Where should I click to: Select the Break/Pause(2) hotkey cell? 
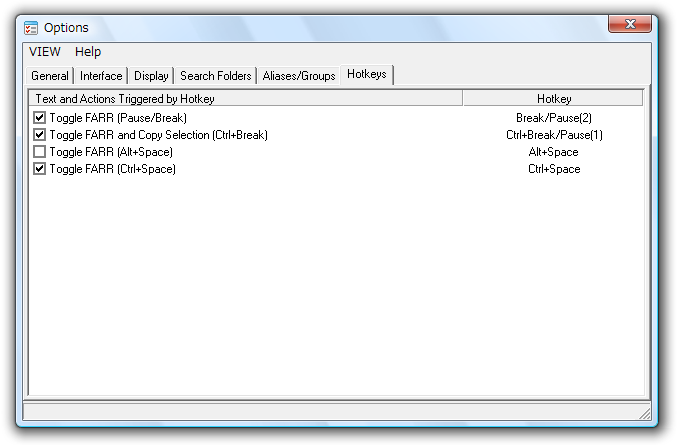pyautogui.click(x=554, y=118)
